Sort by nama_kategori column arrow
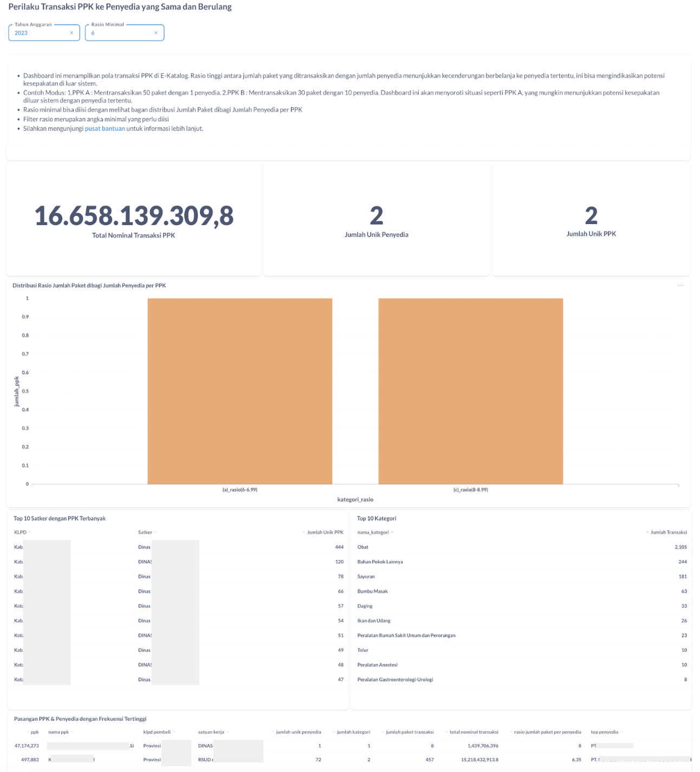Image resolution: width=700 pixels, height=772 pixels. coord(392,532)
